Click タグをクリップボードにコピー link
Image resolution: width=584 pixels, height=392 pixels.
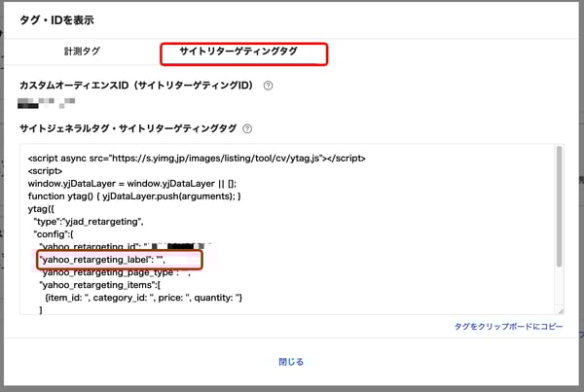(508, 327)
